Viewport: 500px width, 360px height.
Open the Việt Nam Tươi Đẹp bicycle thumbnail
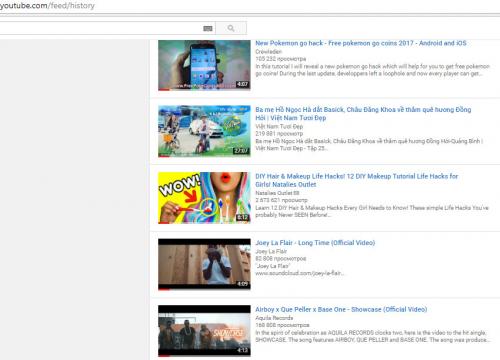coord(204,131)
